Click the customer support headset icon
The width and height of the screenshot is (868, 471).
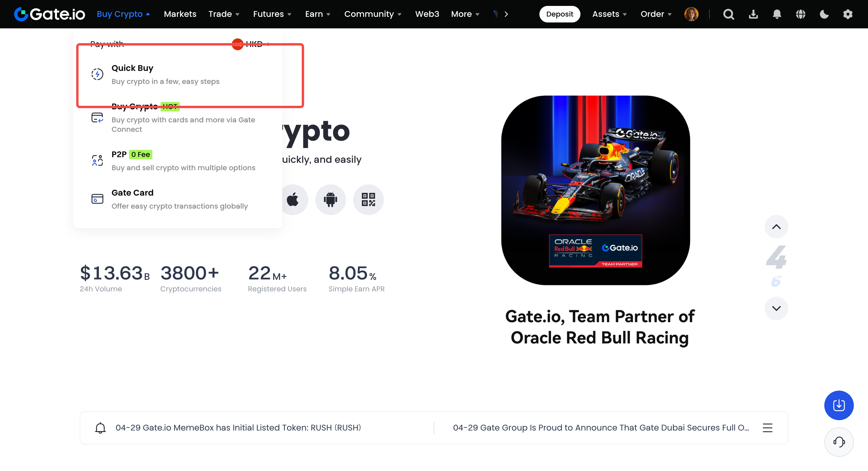[x=838, y=442]
